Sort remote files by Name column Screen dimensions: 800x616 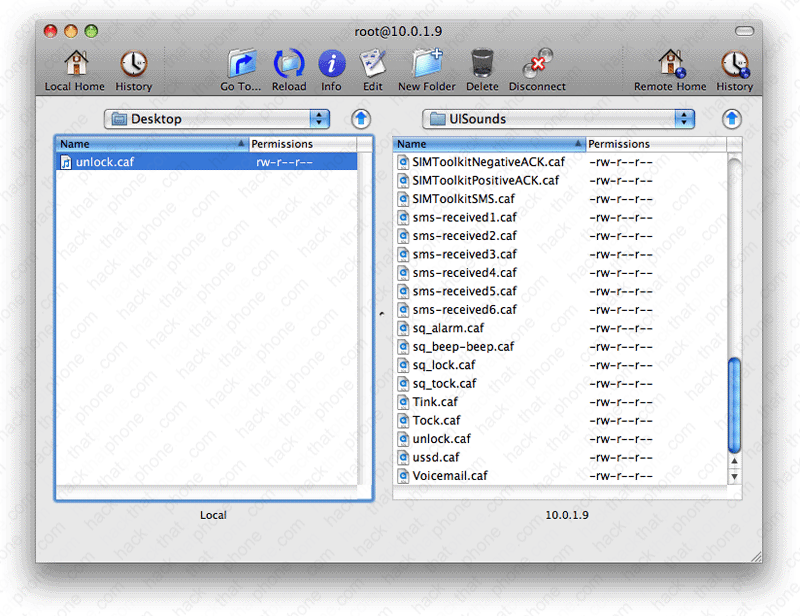[x=487, y=144]
